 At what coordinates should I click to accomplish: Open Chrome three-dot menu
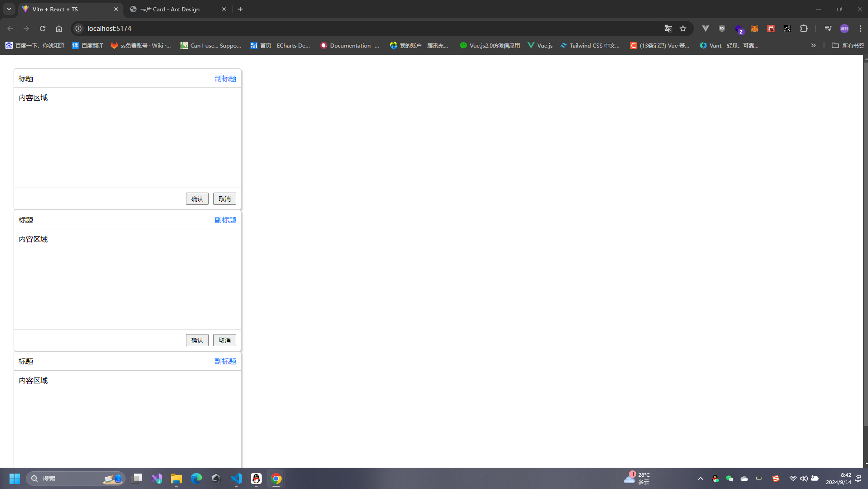[x=860, y=29]
